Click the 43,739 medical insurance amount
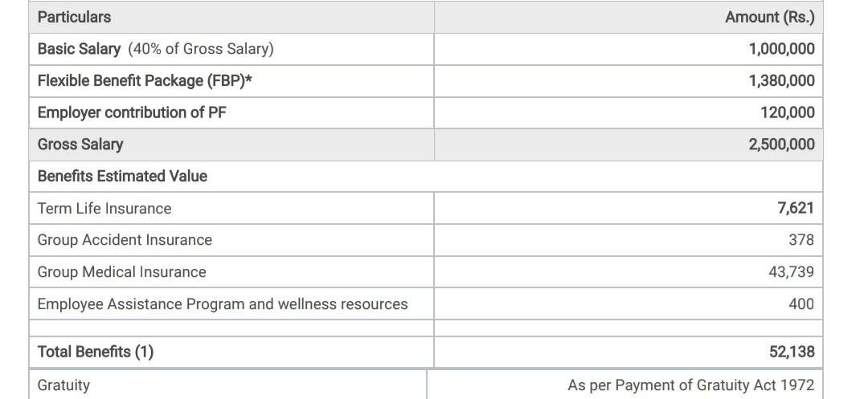Image resolution: width=868 pixels, height=399 pixels. 791,272
